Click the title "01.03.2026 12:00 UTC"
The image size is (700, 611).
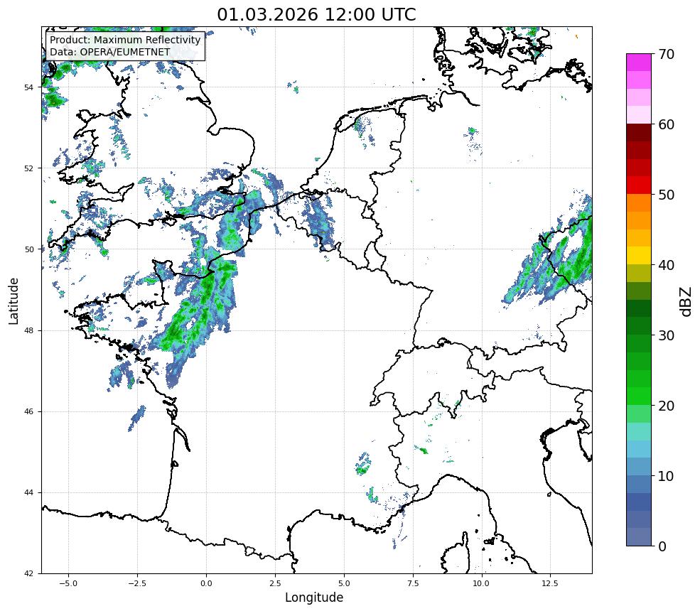point(316,15)
